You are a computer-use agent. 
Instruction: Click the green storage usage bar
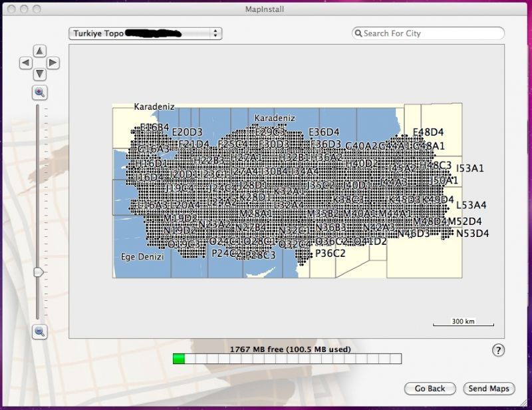pyautogui.click(x=178, y=359)
